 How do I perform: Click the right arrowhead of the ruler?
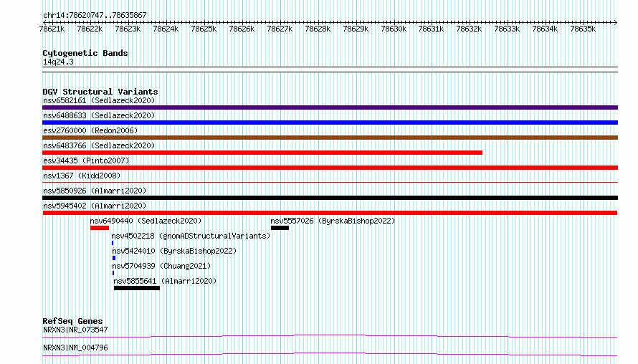pyautogui.click(x=616, y=22)
